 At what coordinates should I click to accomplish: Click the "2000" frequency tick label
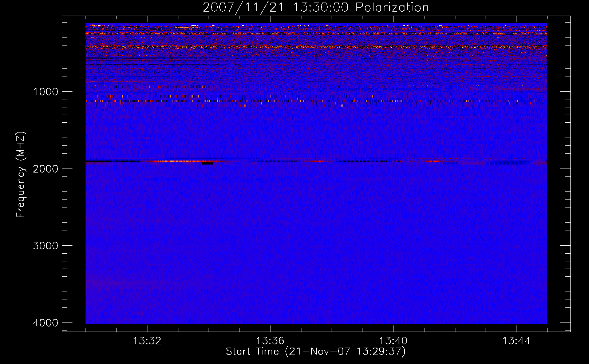click(x=46, y=169)
